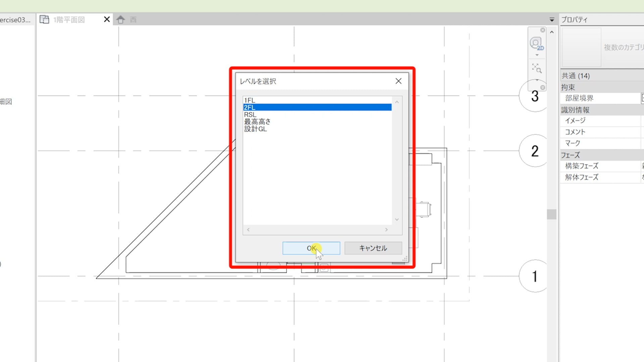Switch to the 1階平面図 tab
Viewport: 644px width, 362px height.
tap(69, 20)
